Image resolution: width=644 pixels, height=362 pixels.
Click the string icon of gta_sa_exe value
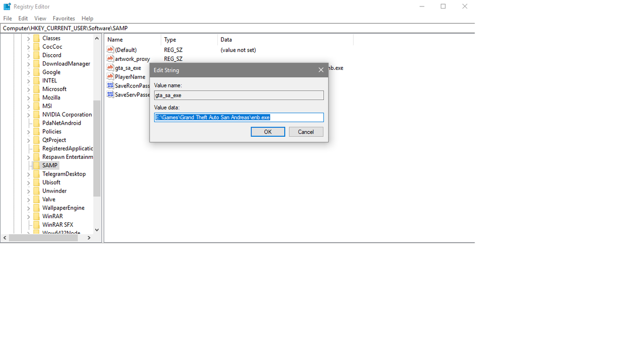point(110,67)
